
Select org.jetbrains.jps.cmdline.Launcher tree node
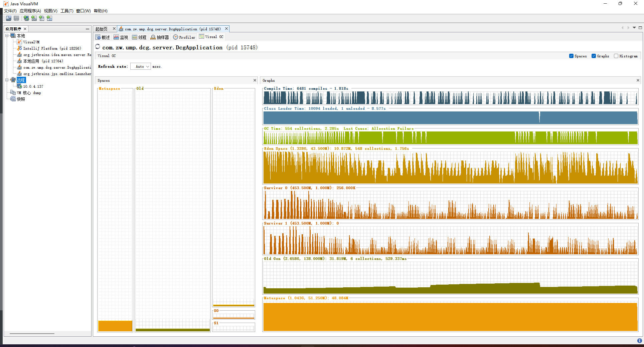coord(57,74)
